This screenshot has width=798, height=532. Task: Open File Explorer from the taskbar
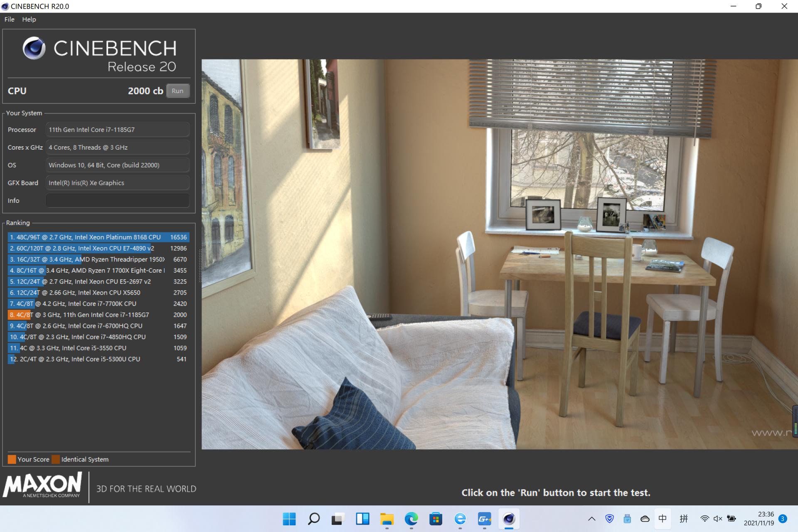pyautogui.click(x=387, y=519)
